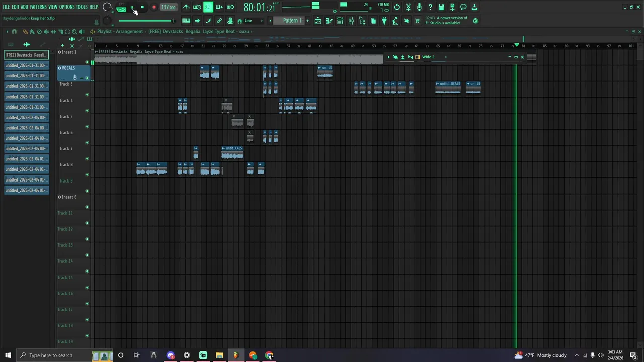The height and width of the screenshot is (362, 644).
Task: Toggle the overdub recording icon
Action: pyautogui.click(x=219, y=7)
